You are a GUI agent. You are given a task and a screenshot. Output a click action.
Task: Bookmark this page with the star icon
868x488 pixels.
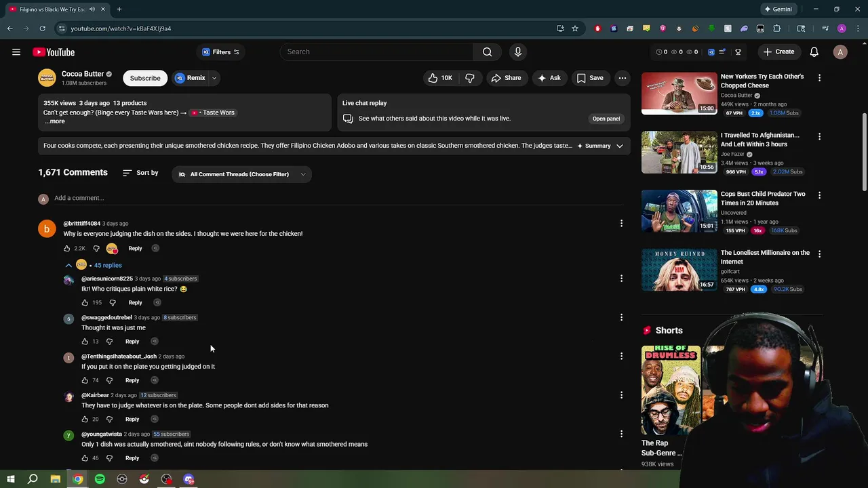[575, 28]
